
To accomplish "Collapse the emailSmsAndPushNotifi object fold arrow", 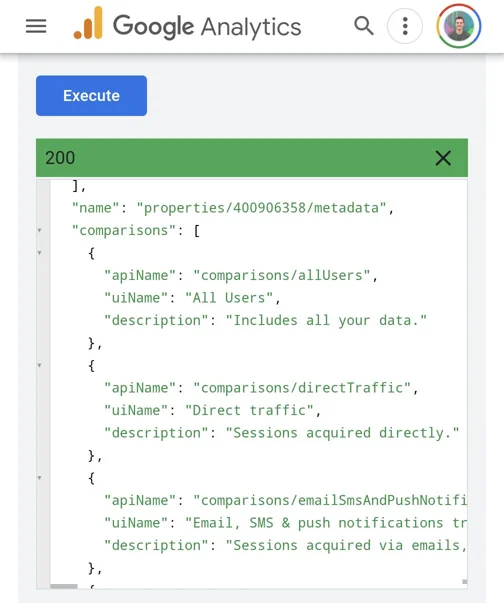I will pos(40,478).
